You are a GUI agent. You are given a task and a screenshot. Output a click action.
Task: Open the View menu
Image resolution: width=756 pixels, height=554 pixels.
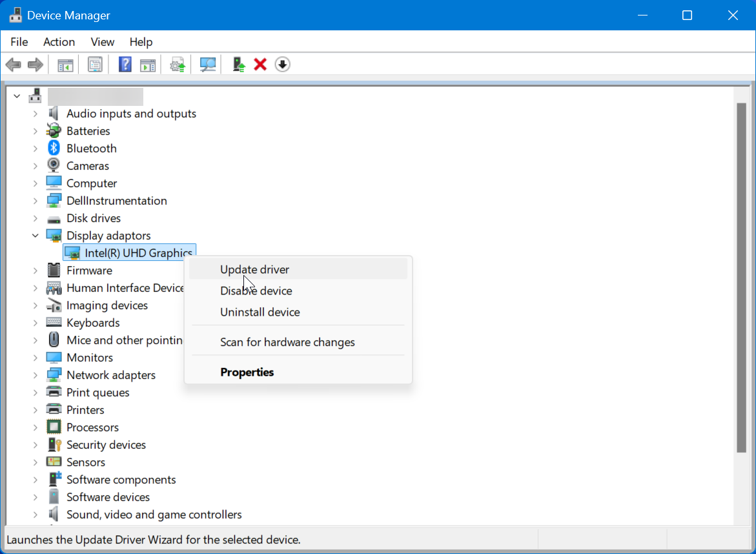click(102, 42)
